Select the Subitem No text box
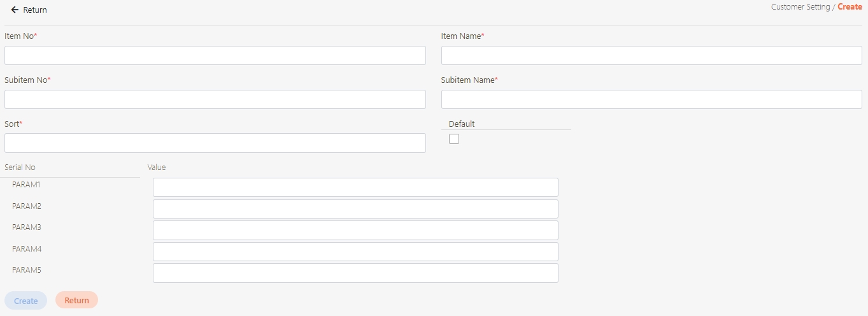Viewport: 868px width, 316px height. (x=215, y=99)
